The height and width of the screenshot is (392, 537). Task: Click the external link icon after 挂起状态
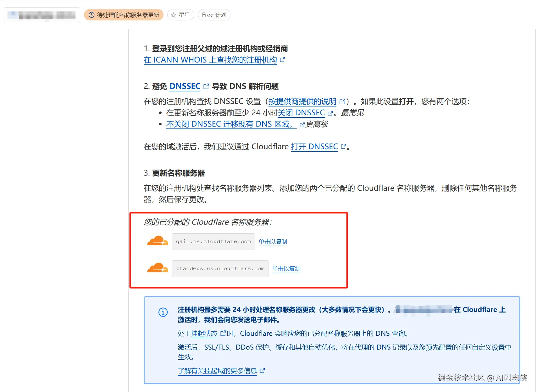[x=223, y=333]
